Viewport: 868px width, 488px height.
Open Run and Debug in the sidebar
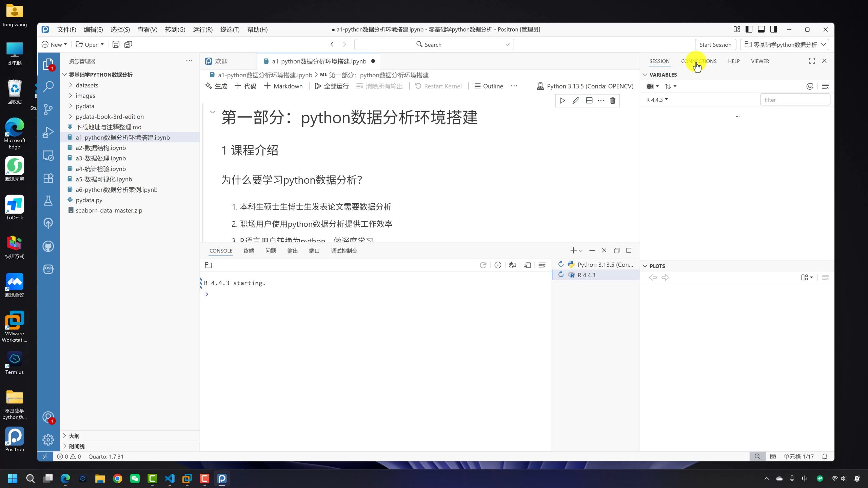(x=48, y=132)
